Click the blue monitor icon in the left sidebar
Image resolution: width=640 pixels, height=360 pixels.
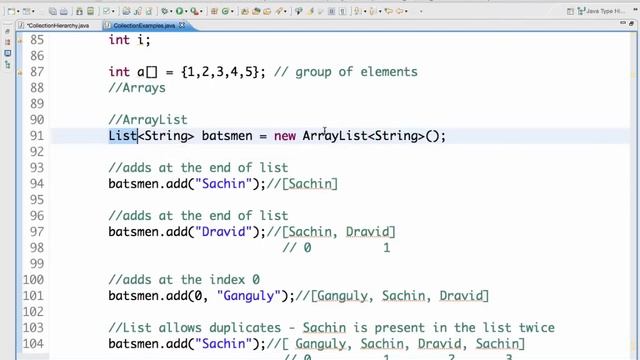7,53
